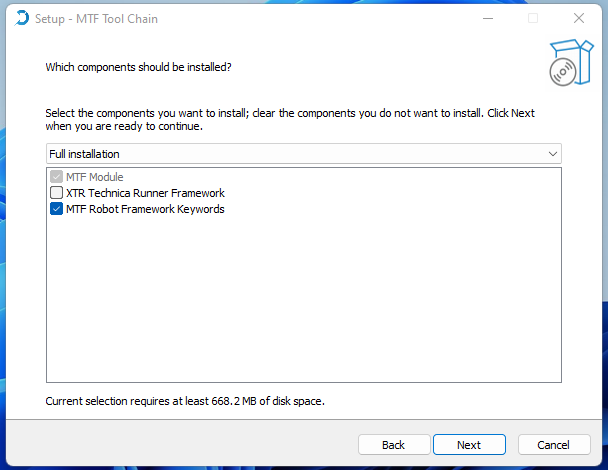Image resolution: width=608 pixels, height=470 pixels.
Task: Minimize the Setup window
Action: (x=487, y=18)
